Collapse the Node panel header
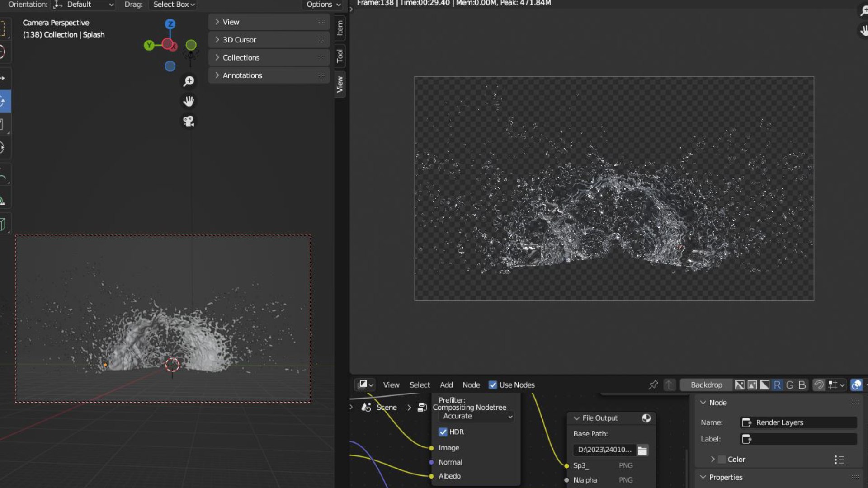This screenshot has width=868, height=488. [x=779, y=403]
